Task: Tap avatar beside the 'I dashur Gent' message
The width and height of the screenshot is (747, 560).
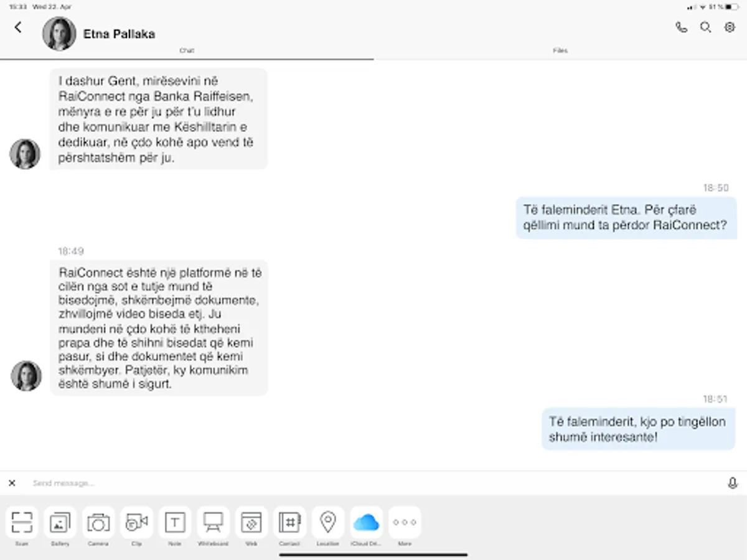Action: pos(25,154)
